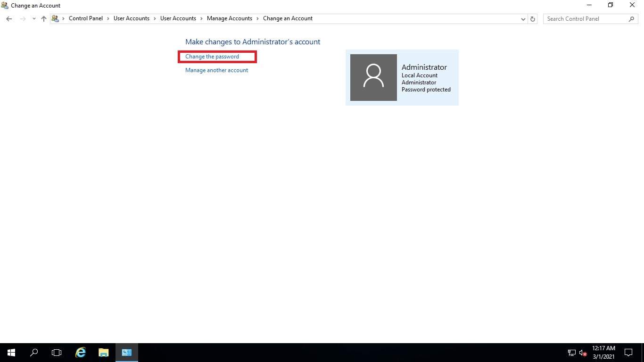The height and width of the screenshot is (362, 644).
Task: Open File Explorer from taskbar
Action: (x=103, y=352)
